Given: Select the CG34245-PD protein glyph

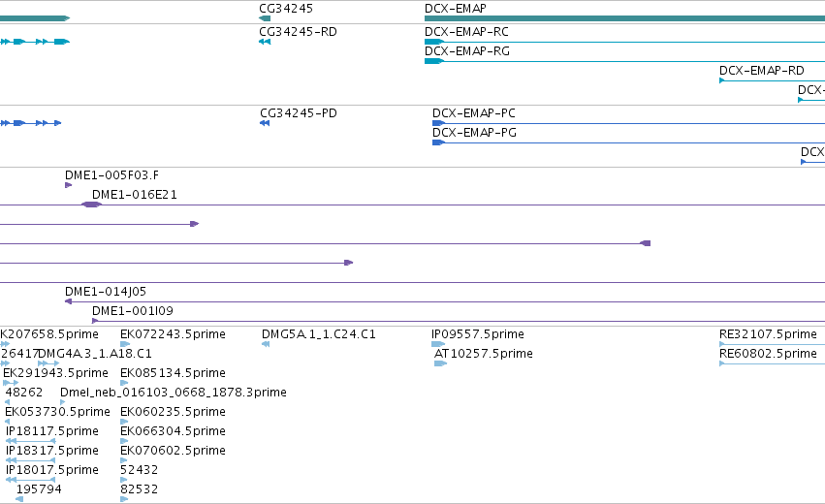Looking at the screenshot, I should [265, 123].
